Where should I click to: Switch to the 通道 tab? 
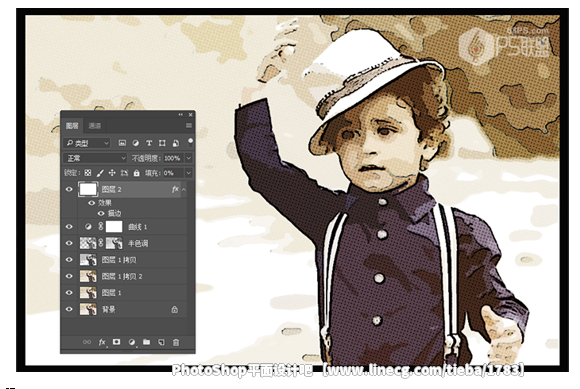[95, 126]
